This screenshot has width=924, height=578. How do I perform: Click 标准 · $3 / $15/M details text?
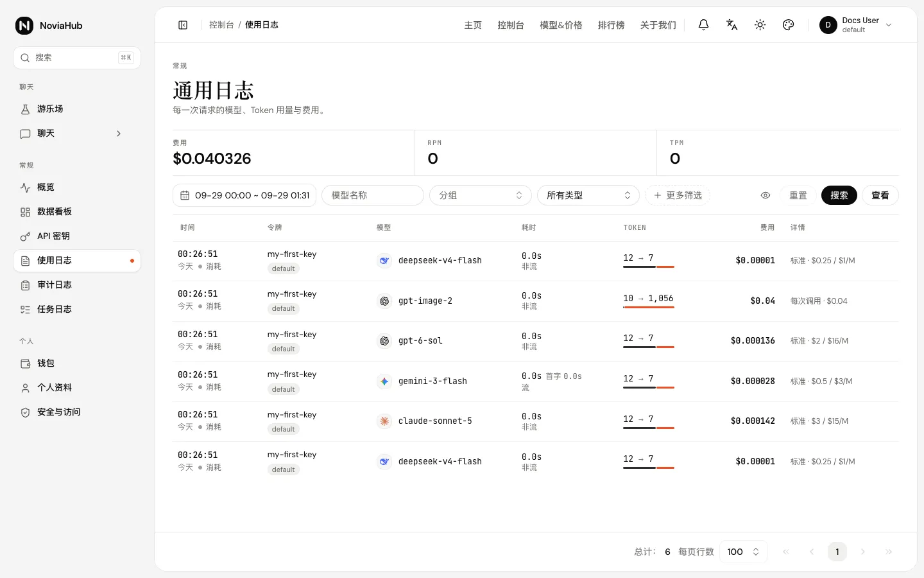(x=819, y=421)
